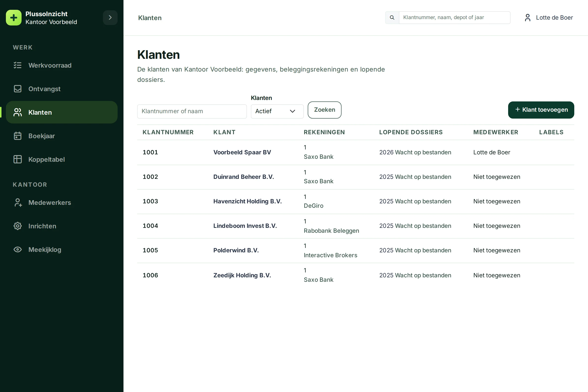Click the Klant toevoegen button
Viewport: 588px width, 392px height.
(541, 110)
